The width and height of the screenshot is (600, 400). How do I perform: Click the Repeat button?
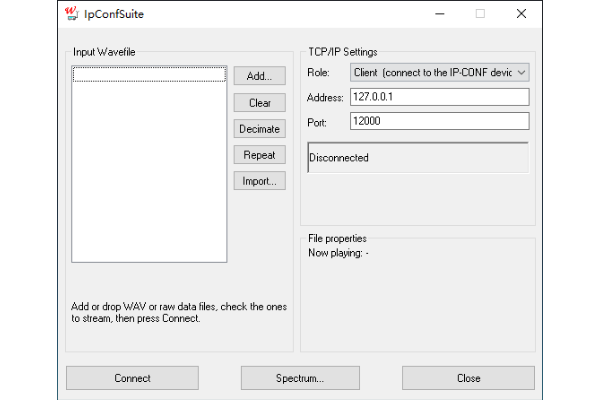(259, 155)
